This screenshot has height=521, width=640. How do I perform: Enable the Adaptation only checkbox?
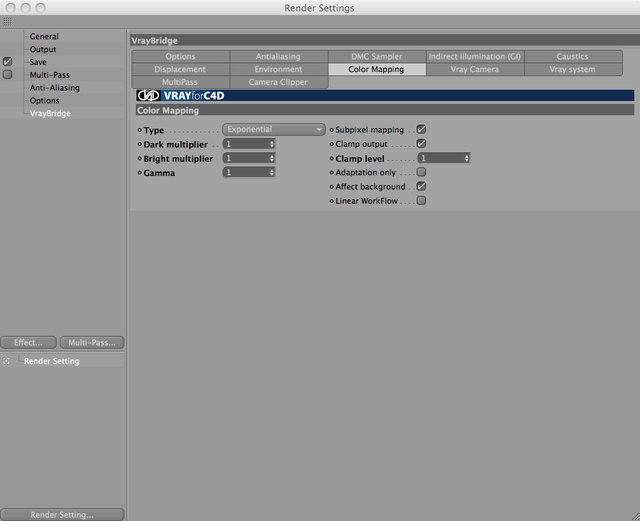pyautogui.click(x=421, y=172)
